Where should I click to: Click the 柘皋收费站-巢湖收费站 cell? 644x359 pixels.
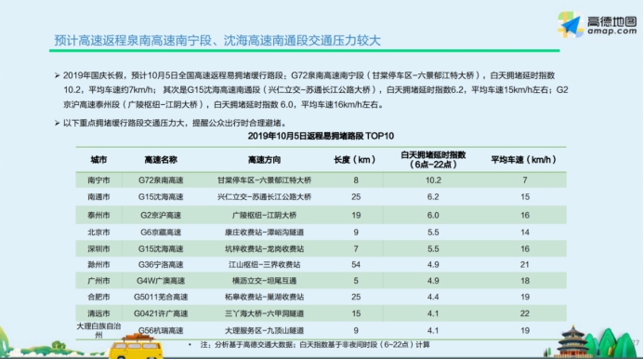click(x=264, y=297)
